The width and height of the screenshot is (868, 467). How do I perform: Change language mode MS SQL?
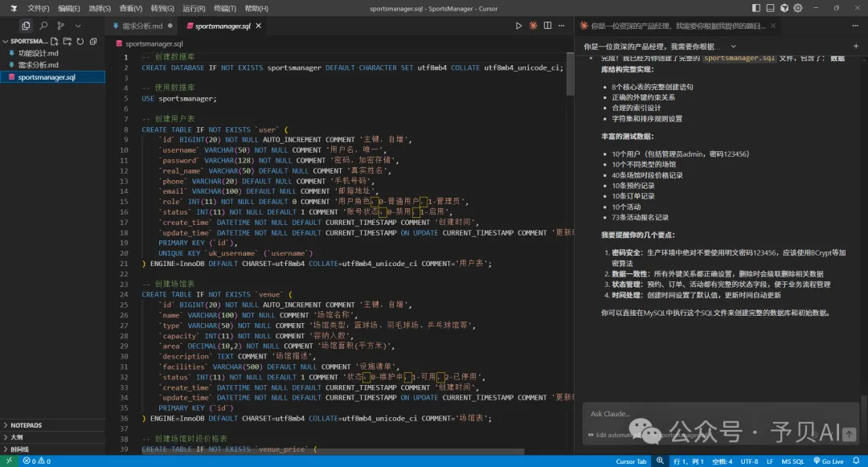pos(792,461)
